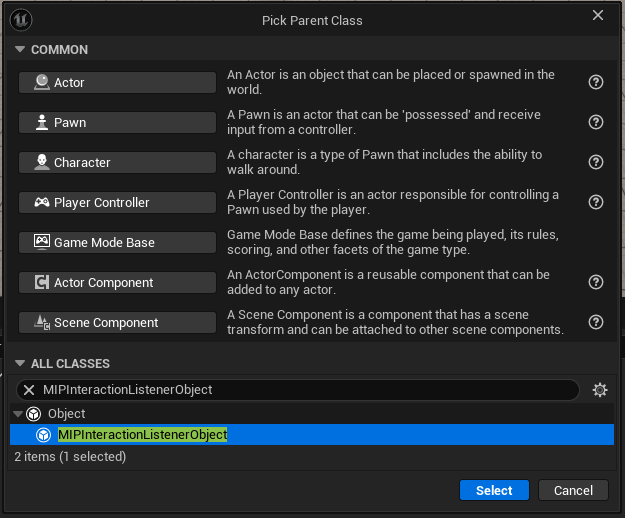625x518 pixels.
Task: Collapse the COMMON section
Action: point(20,49)
